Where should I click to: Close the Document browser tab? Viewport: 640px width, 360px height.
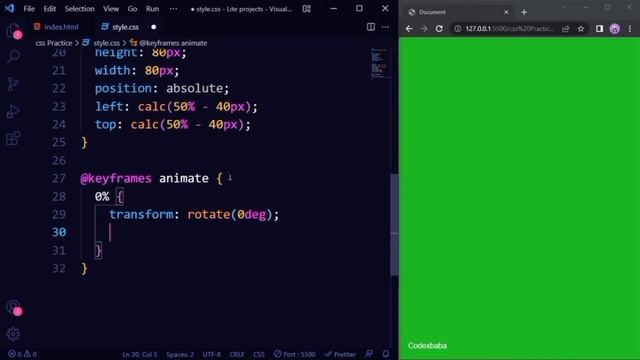(506, 12)
